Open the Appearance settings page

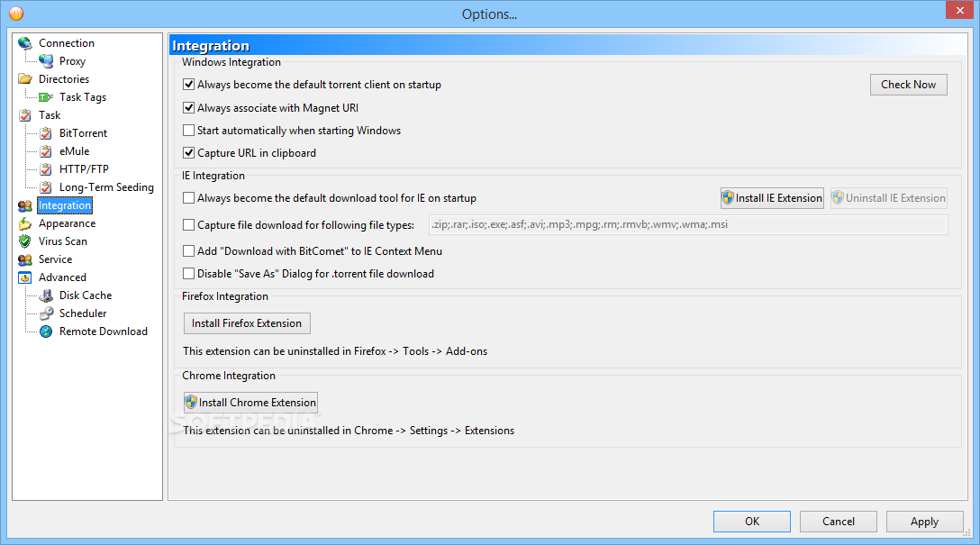(67, 223)
